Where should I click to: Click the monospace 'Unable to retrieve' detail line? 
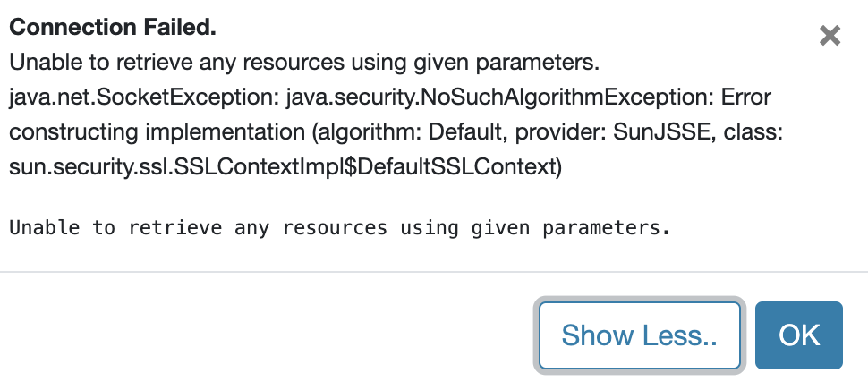[x=339, y=227]
